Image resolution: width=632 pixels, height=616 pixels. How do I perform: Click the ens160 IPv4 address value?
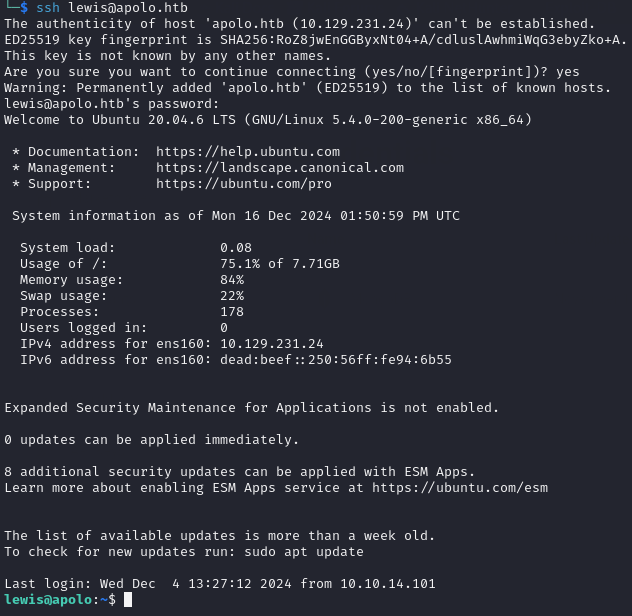272,344
